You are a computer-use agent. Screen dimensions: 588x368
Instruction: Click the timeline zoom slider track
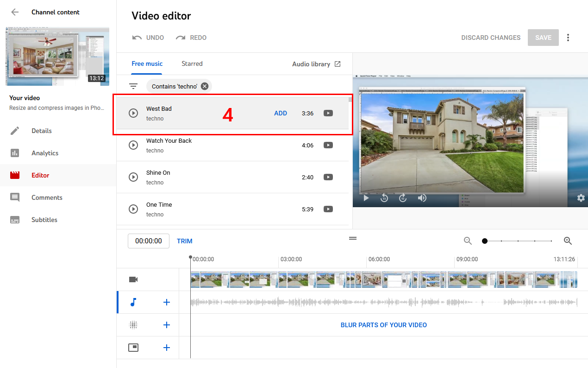[518, 241]
